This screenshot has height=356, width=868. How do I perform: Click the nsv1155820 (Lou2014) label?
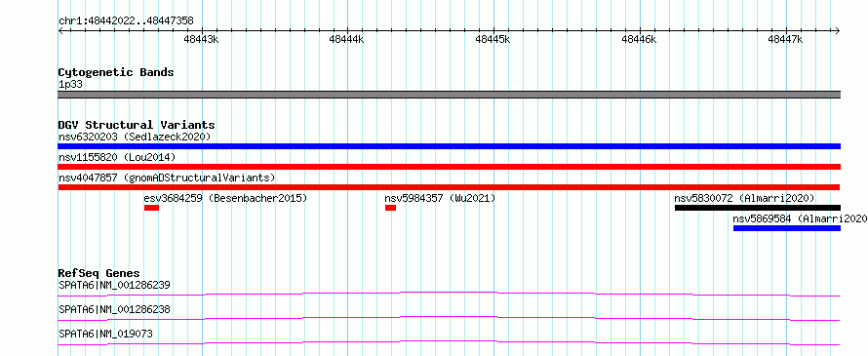tap(117, 157)
